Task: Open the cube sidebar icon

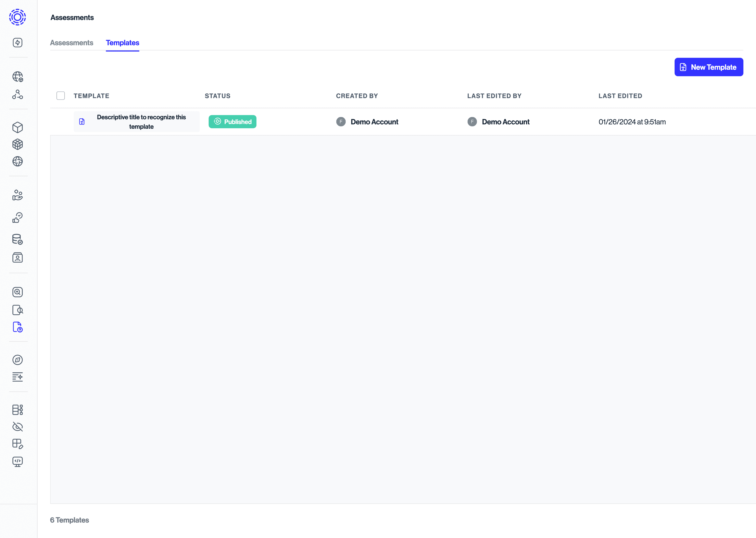Action: pyautogui.click(x=17, y=127)
